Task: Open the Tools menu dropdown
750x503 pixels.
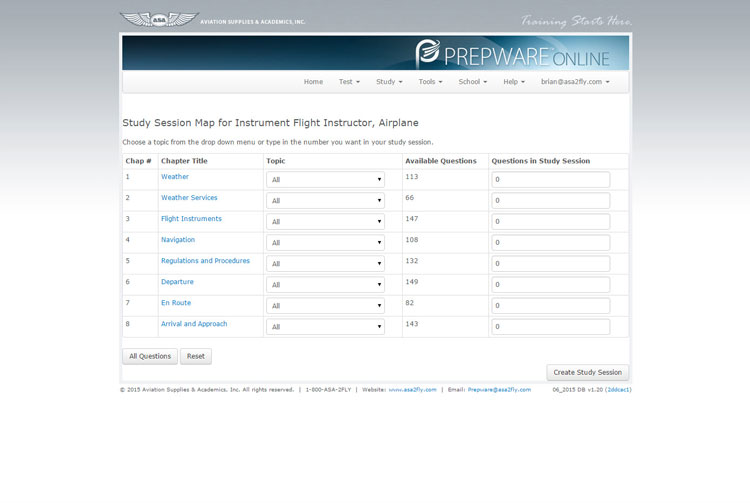Action: coord(431,82)
